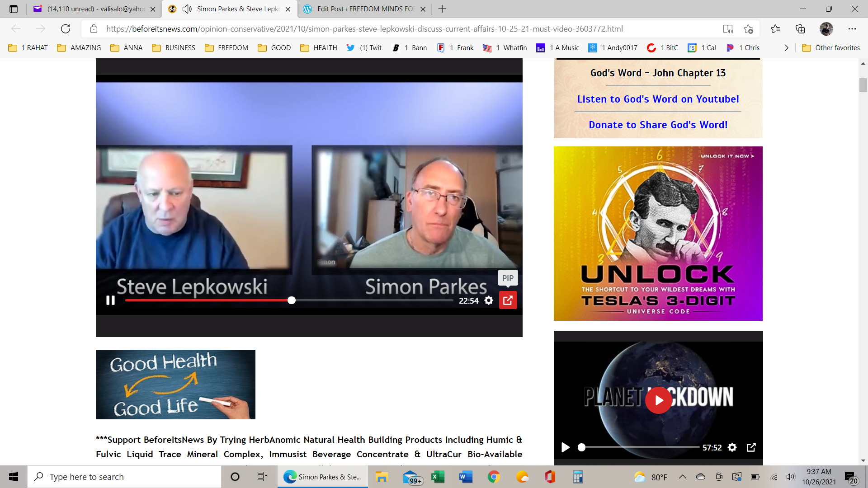Click 'Donate to Share God's Word!' link

[x=658, y=125]
